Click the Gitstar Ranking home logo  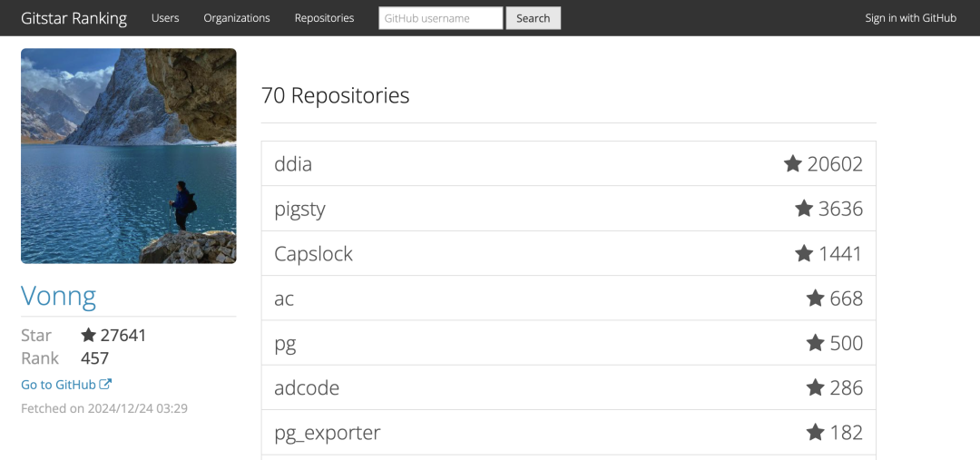pyautogui.click(x=73, y=18)
